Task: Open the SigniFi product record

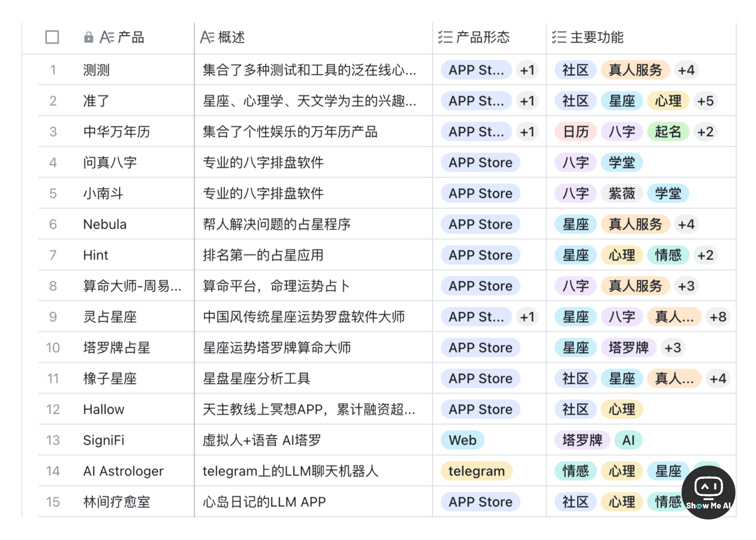Action: pyautogui.click(x=103, y=440)
